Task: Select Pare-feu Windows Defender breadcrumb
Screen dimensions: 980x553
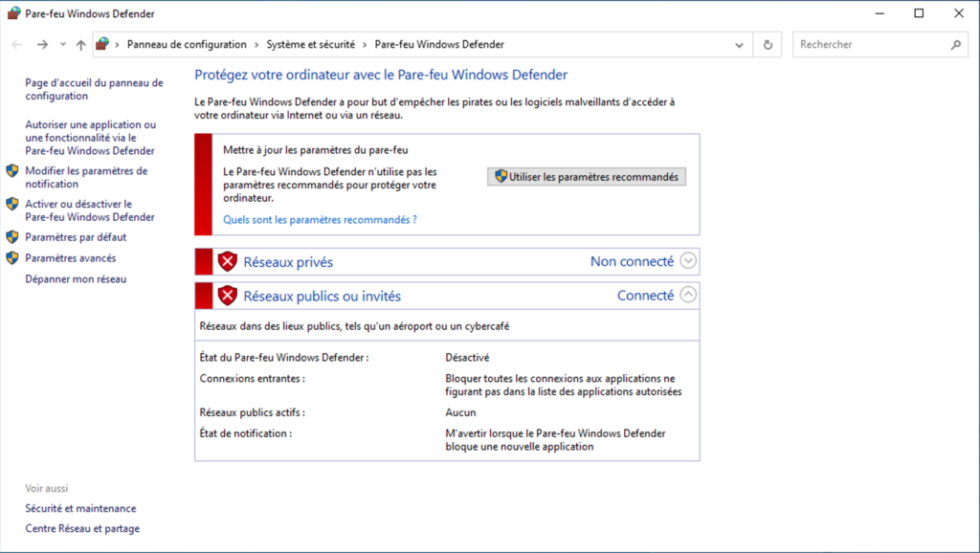Action: [x=439, y=44]
